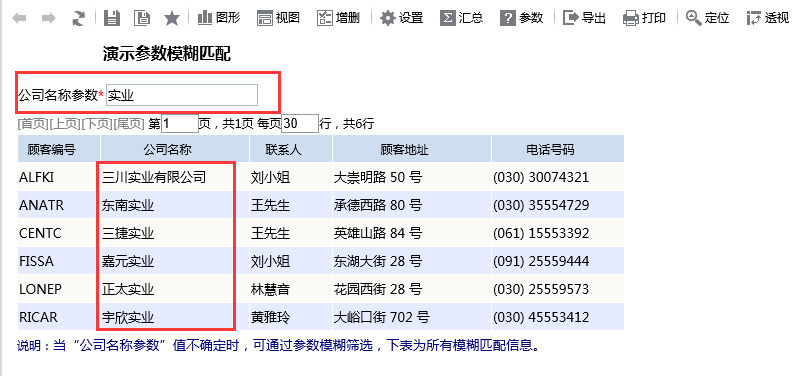The image size is (812, 376).
Task: Click the back arrow icon
Action: point(19,19)
